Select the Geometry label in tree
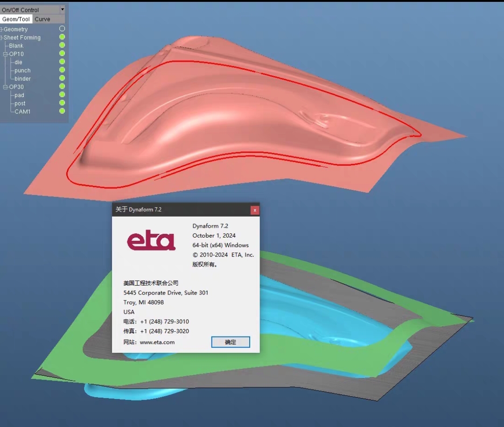Image resolution: width=504 pixels, height=427 pixels. tap(16, 29)
